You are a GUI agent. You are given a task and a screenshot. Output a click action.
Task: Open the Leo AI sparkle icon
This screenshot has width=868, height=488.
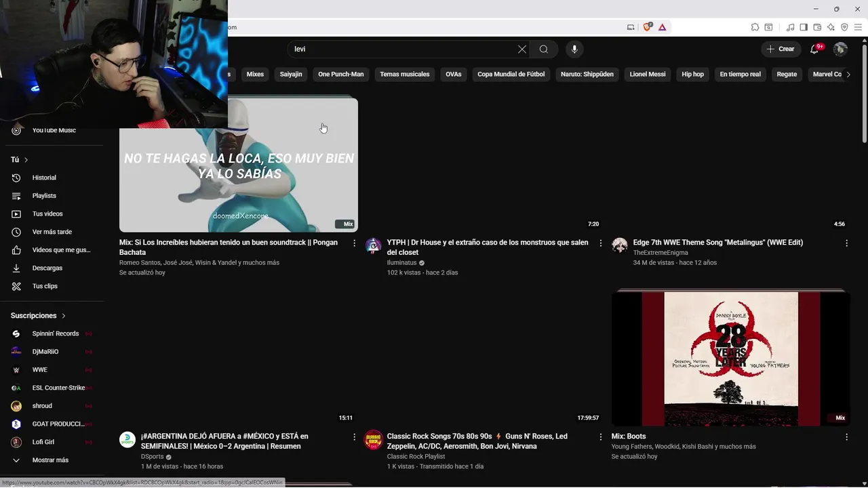coord(831,27)
